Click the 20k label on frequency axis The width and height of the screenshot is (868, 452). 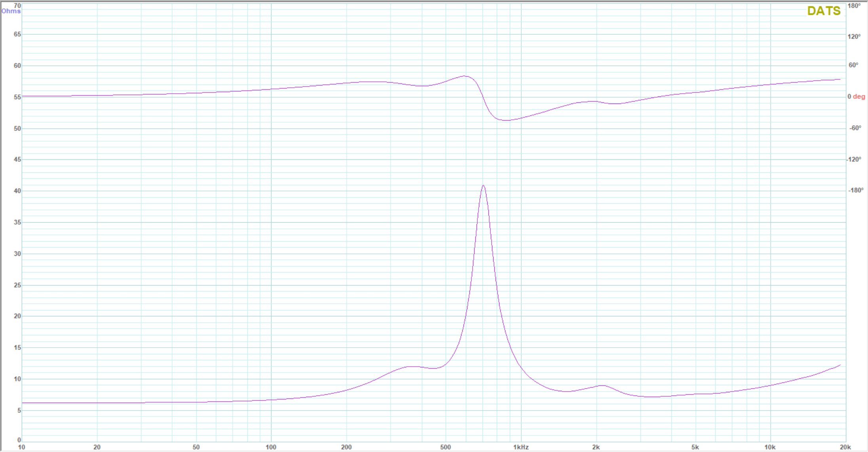(845, 447)
